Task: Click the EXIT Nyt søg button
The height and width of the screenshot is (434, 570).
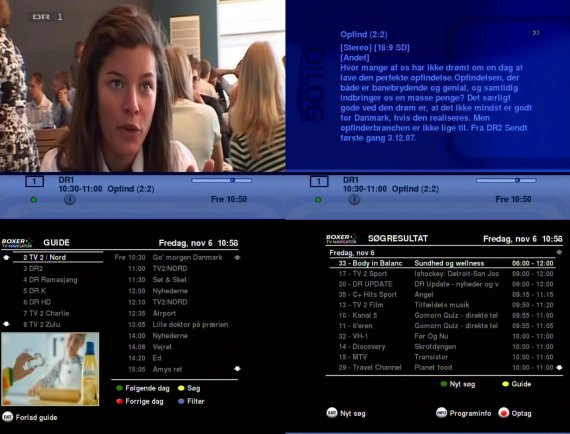Action: pyautogui.click(x=346, y=413)
